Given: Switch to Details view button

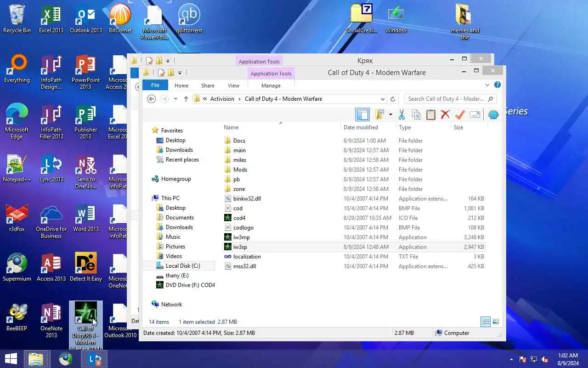Looking at the screenshot, I should pos(486,322).
